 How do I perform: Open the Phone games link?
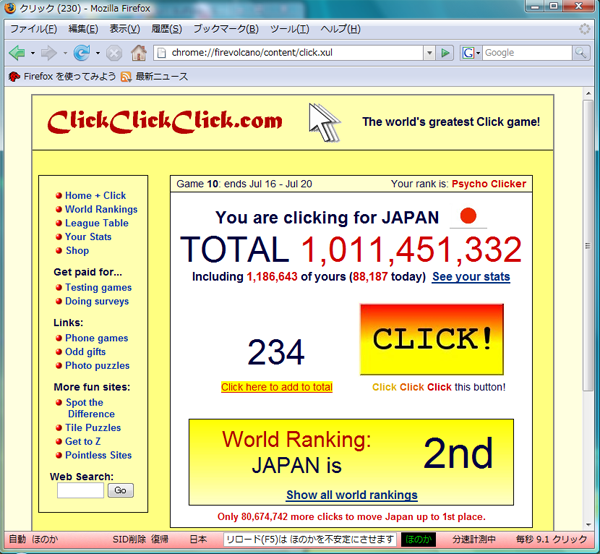point(96,338)
